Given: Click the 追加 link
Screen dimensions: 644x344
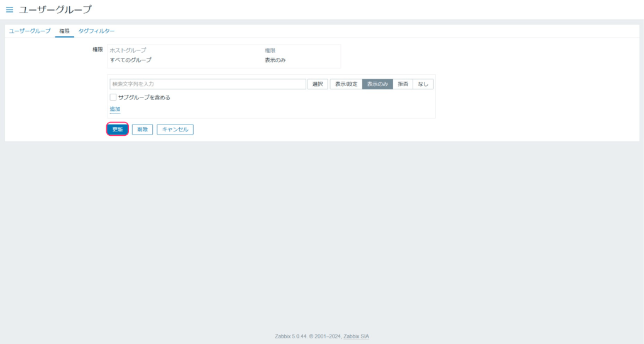Looking at the screenshot, I should [x=115, y=109].
